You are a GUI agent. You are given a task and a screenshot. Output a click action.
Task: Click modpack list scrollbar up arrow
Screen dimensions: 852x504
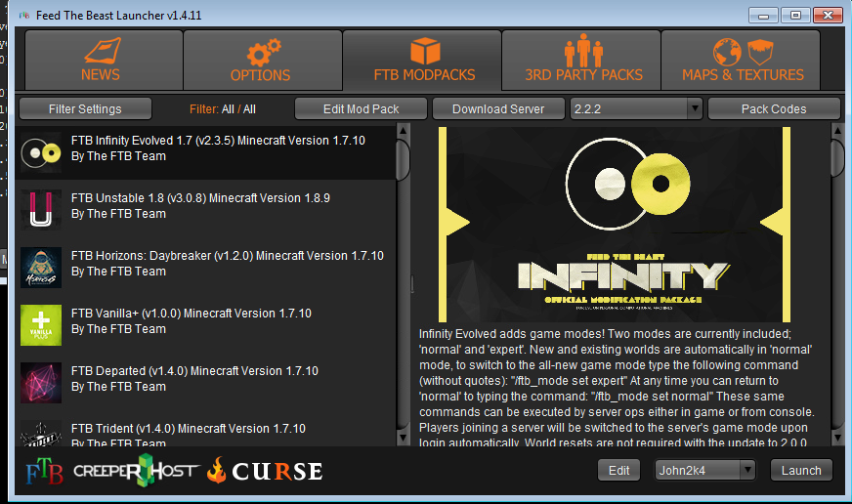point(403,131)
